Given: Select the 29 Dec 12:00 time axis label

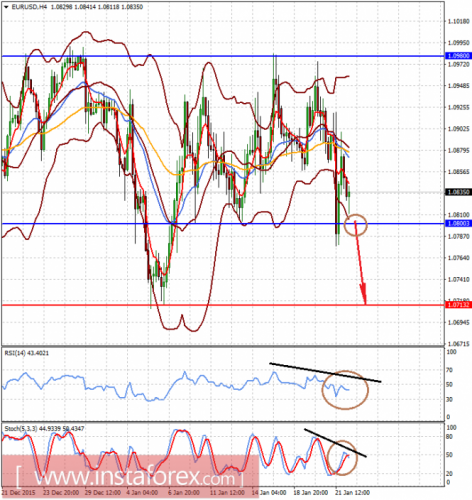Looking at the screenshot, I should (x=103, y=492).
